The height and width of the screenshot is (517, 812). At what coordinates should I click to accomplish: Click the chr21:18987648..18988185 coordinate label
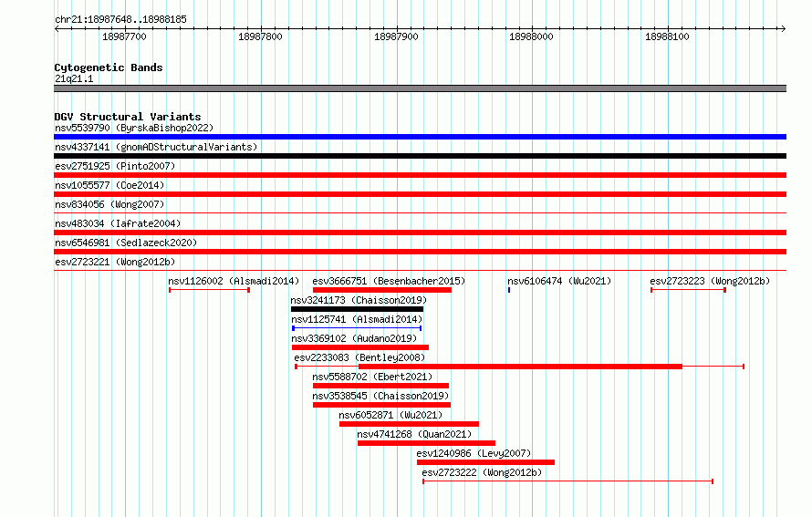[120, 20]
